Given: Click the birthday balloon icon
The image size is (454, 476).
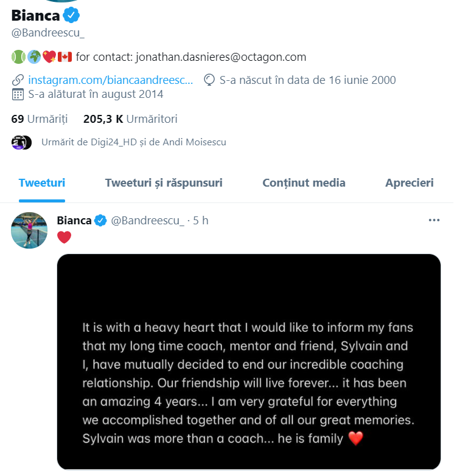Looking at the screenshot, I should coord(209,80).
